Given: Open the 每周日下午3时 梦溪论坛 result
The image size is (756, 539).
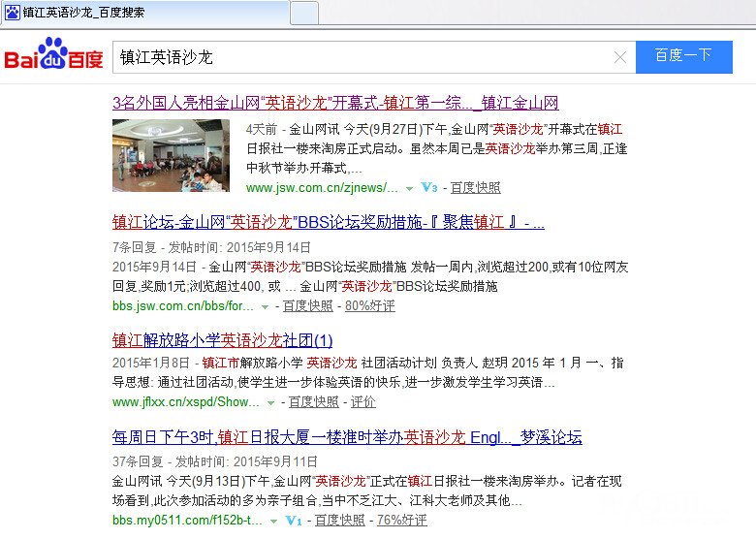Looking at the screenshot, I should (x=347, y=437).
